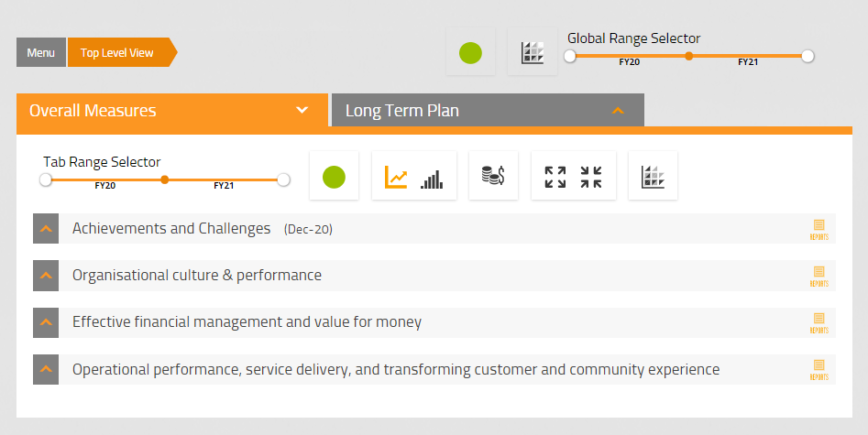
Task: Click the tab-level green status circle
Action: (334, 176)
